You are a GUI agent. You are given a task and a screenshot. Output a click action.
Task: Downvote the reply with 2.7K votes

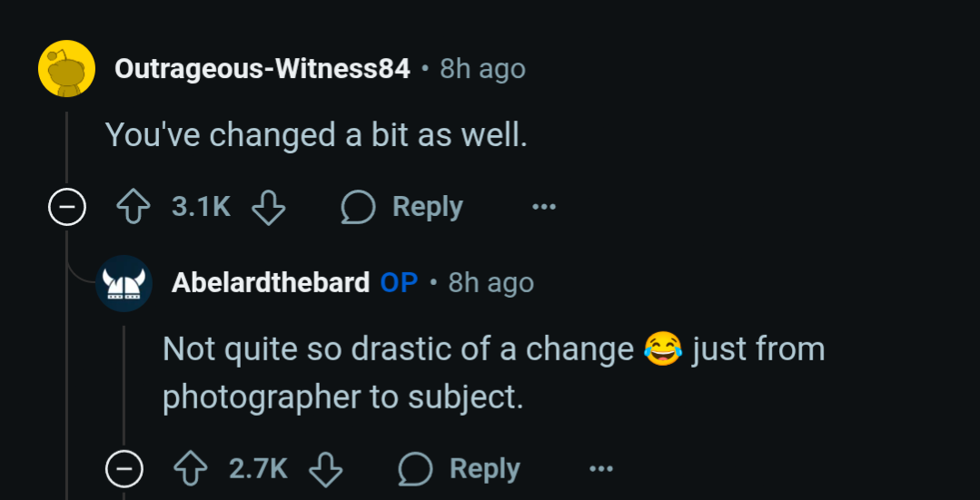click(x=326, y=469)
